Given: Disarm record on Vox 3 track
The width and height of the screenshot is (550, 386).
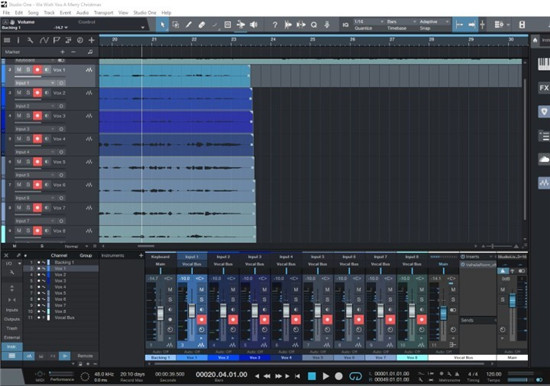Looking at the screenshot, I should pos(38,116).
